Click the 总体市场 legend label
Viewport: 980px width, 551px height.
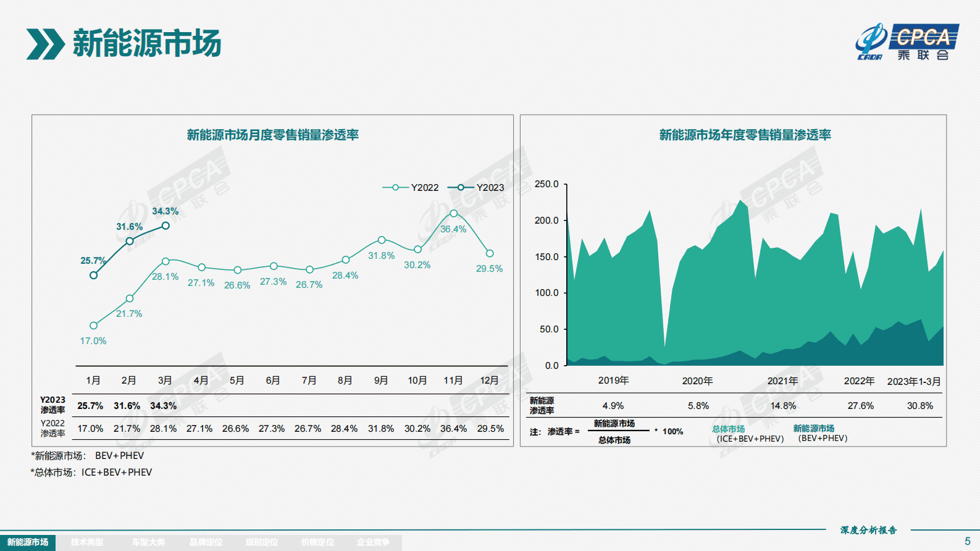(x=728, y=429)
